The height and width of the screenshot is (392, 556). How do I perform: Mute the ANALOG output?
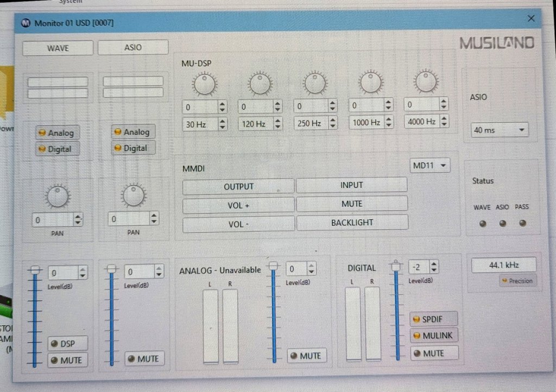pos(306,356)
